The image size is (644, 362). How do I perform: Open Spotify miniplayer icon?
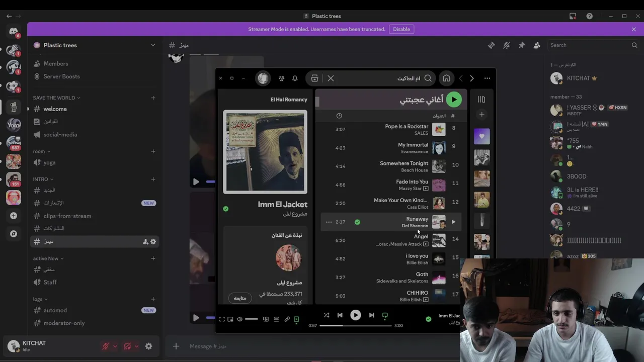(x=230, y=319)
